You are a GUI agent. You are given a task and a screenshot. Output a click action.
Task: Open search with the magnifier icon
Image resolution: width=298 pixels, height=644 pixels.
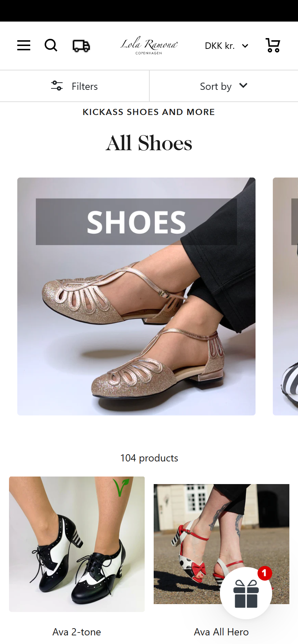point(51,45)
